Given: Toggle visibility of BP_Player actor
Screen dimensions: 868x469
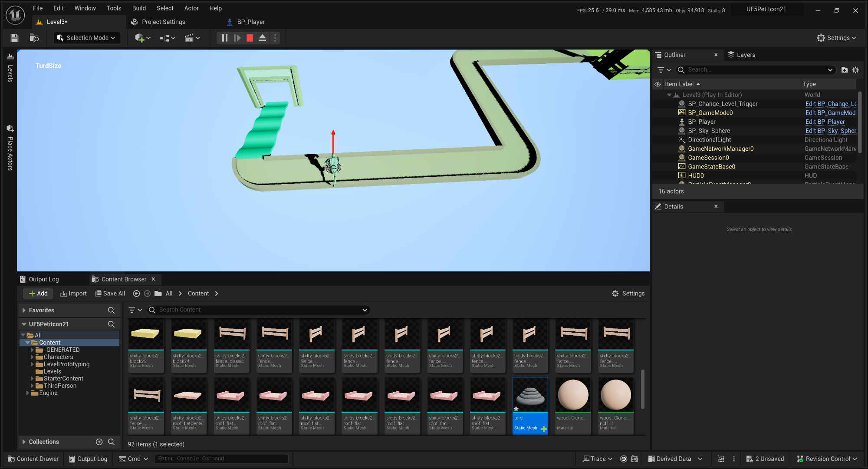Looking at the screenshot, I should [658, 122].
